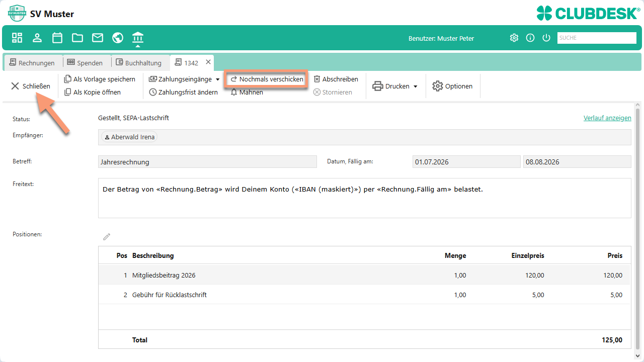Image resolution: width=644 pixels, height=362 pixels.
Task: Click the info circle icon
Action: tap(530, 38)
